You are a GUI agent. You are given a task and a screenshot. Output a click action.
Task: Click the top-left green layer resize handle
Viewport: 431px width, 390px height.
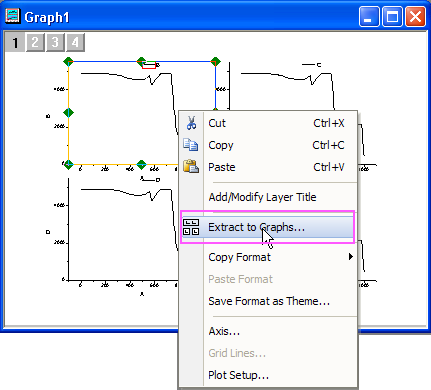point(68,62)
